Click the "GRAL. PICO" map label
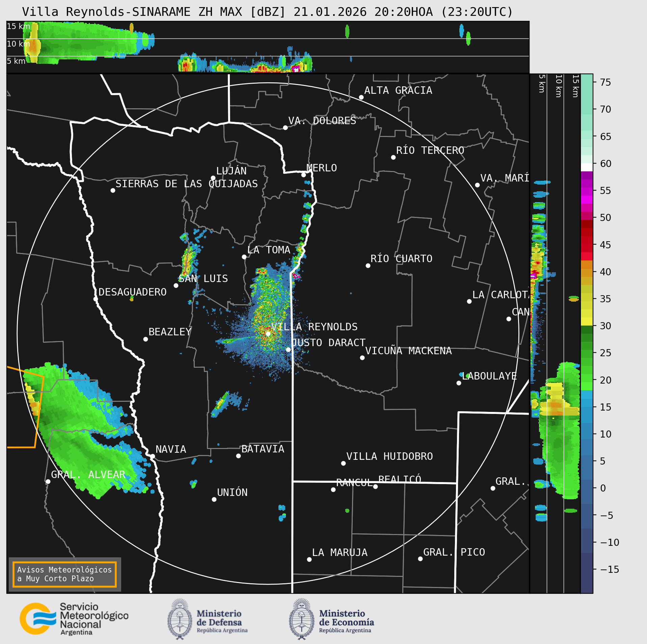The height and width of the screenshot is (644, 647). coord(454,552)
